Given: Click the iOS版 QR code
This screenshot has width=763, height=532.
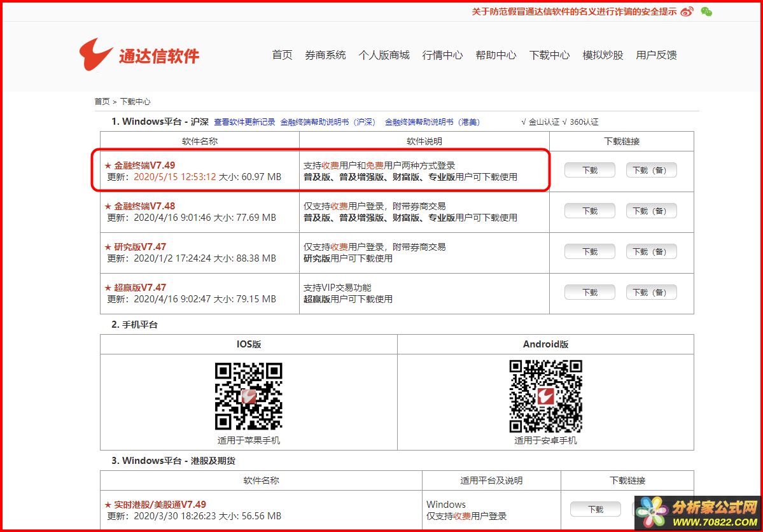Looking at the screenshot, I should pyautogui.click(x=249, y=396).
